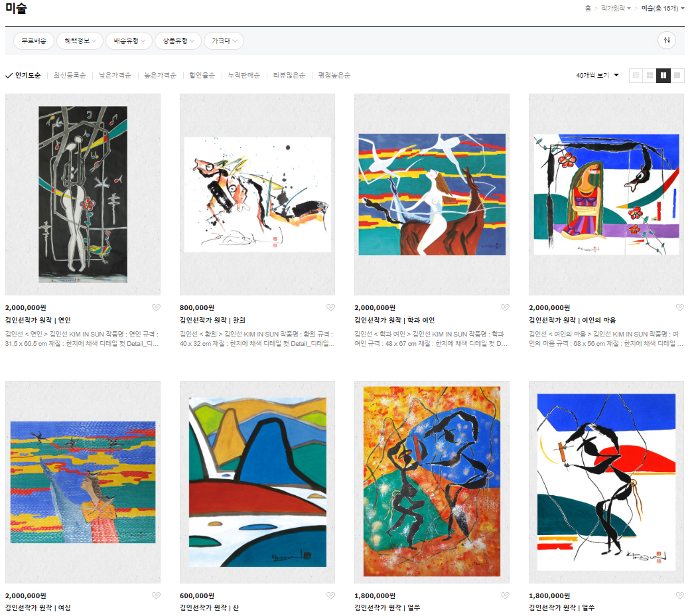Like the 학과 여인 artwork heart
Image resolution: width=694 pixels, height=616 pixels.
point(505,307)
